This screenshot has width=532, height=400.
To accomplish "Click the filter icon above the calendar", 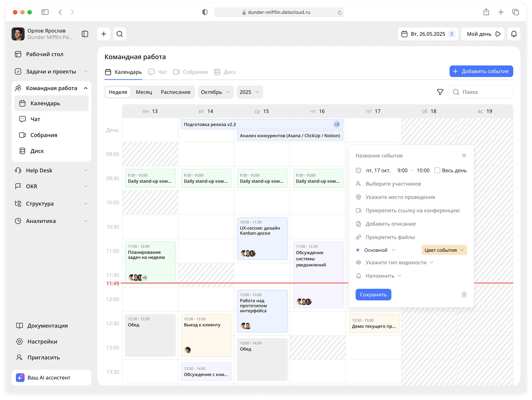I will [440, 92].
